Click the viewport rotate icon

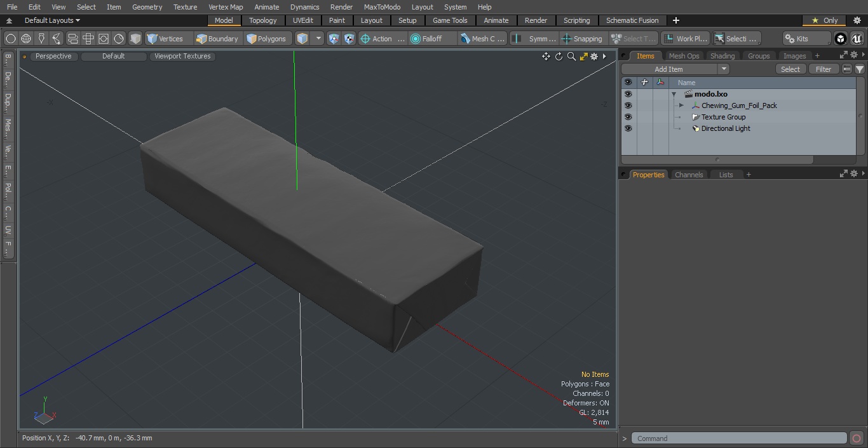[x=559, y=57]
